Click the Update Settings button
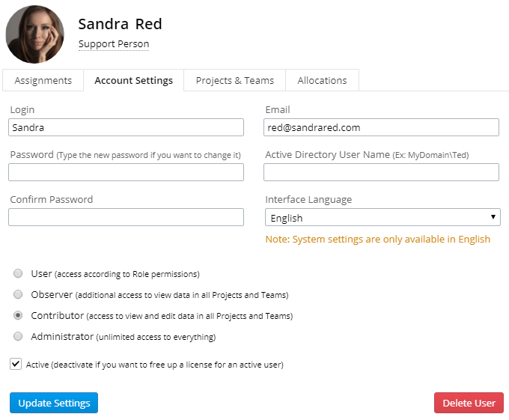509x420 pixels. pos(54,403)
